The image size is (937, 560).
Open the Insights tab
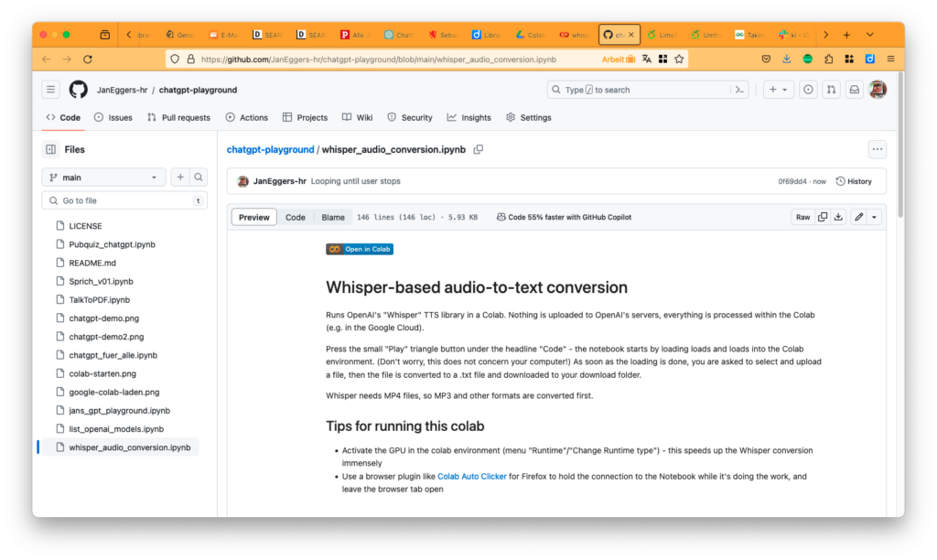(x=469, y=118)
